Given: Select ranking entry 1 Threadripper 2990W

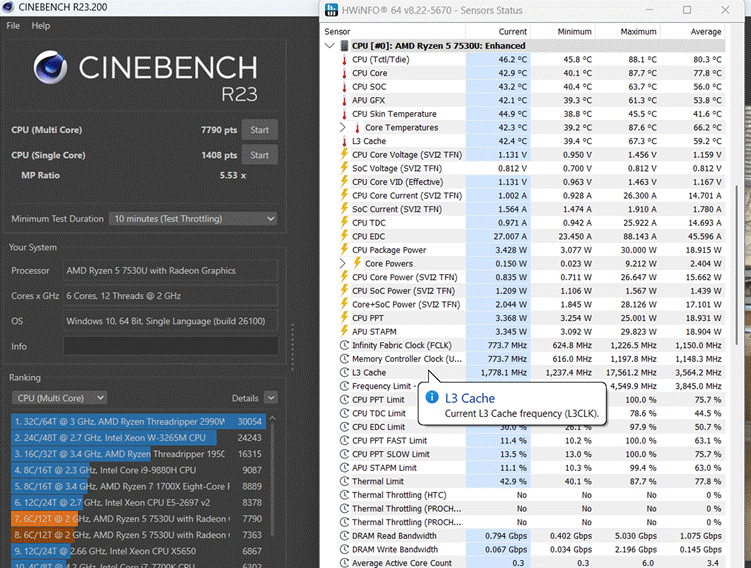Looking at the screenshot, I should click(x=137, y=421).
